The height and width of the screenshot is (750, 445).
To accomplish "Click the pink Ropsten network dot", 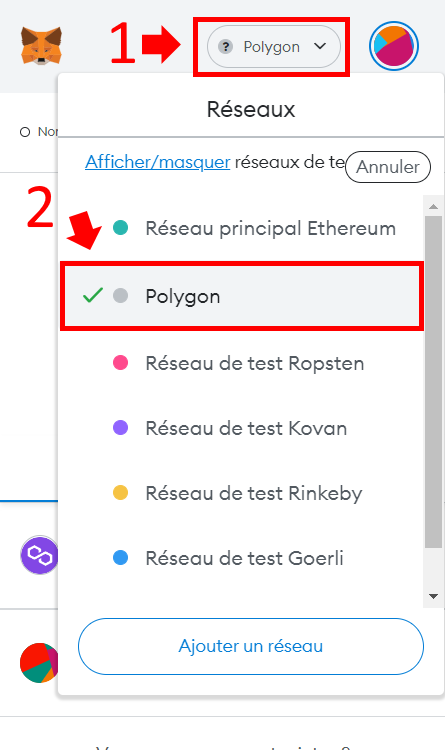I will point(120,363).
